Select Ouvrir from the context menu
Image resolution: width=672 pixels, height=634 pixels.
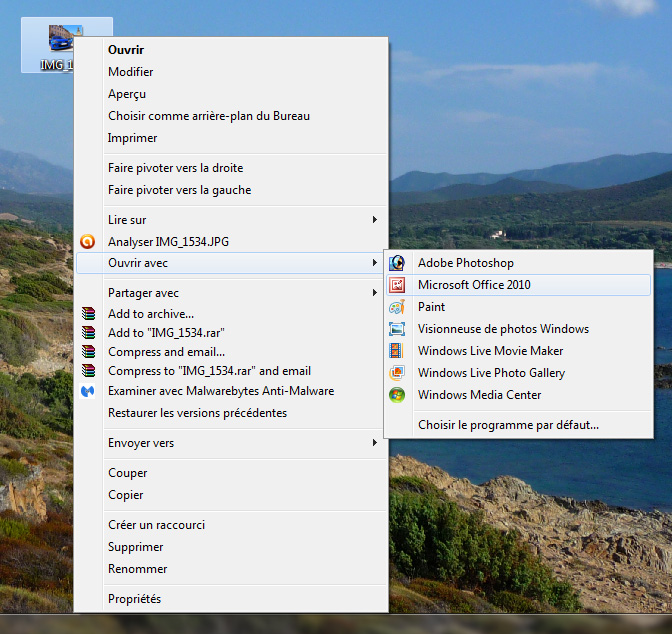(x=126, y=49)
